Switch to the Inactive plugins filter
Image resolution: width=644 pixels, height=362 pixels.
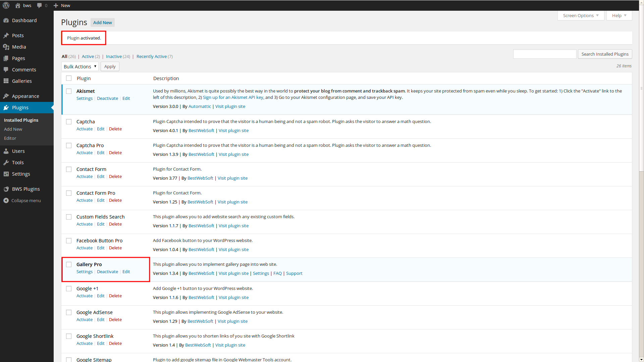114,56
